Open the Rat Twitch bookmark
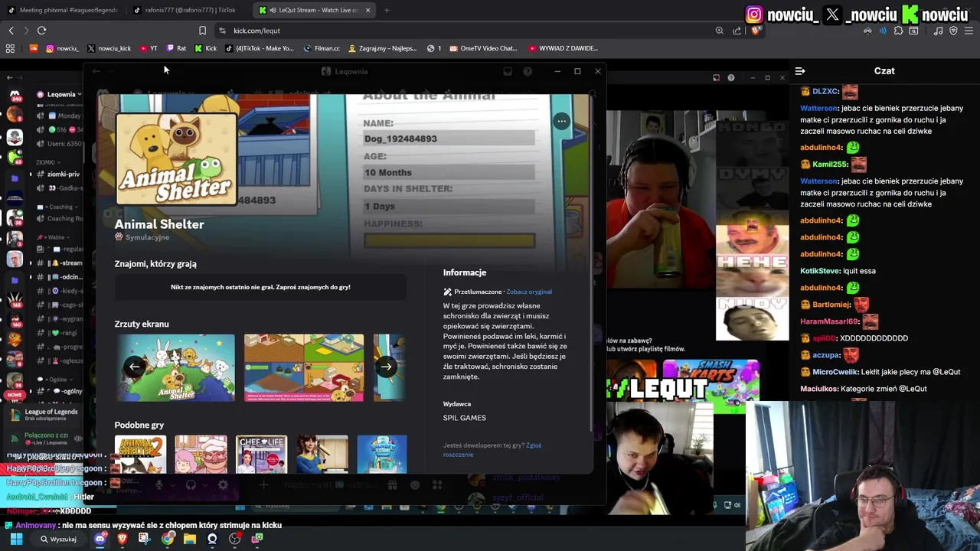Screen dimensions: 980x551 point(176,48)
